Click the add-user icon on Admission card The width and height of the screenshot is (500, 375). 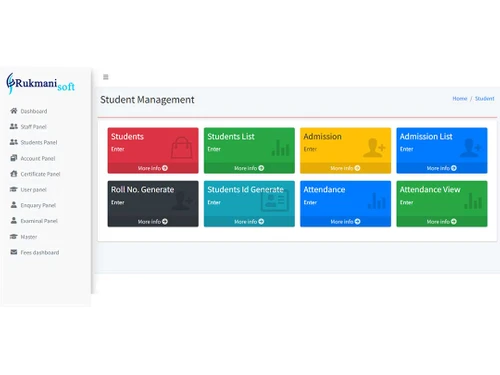[374, 148]
